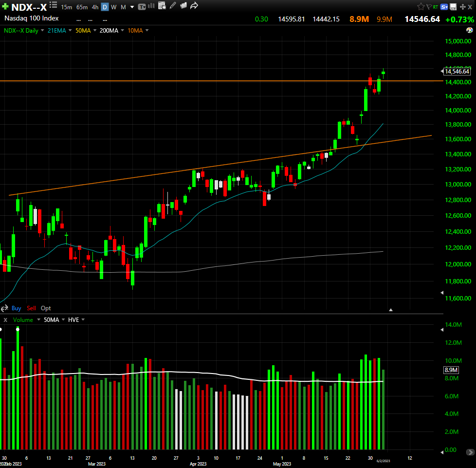476x468 pixels.
Task: Click the scroll-right button at bottom corner
Action: coord(470,452)
